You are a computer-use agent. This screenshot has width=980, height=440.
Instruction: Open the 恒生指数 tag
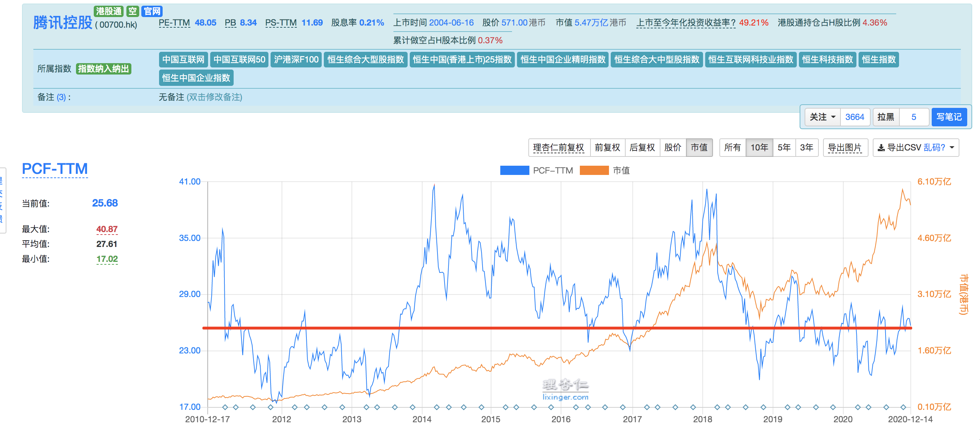(x=878, y=60)
